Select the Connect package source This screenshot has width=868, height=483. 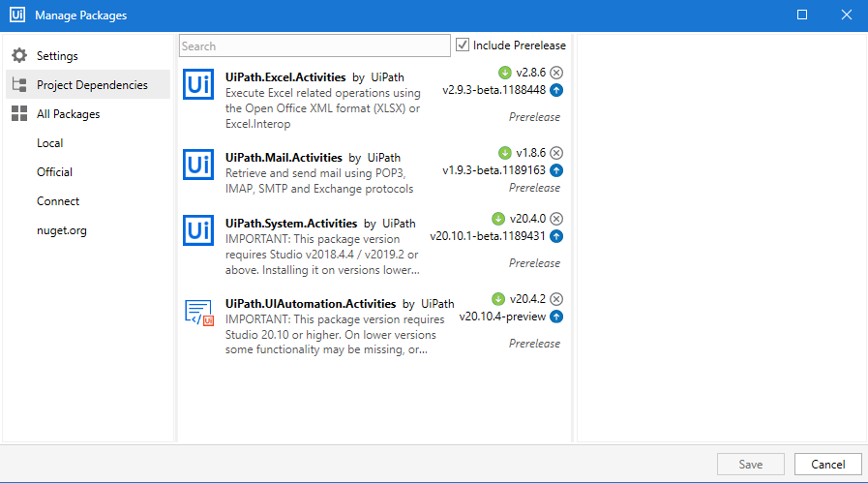[58, 201]
